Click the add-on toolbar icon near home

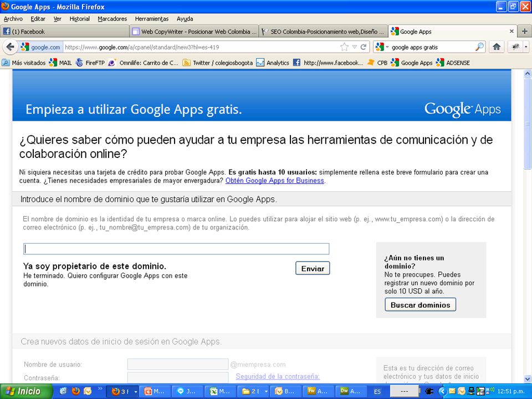tap(516, 47)
